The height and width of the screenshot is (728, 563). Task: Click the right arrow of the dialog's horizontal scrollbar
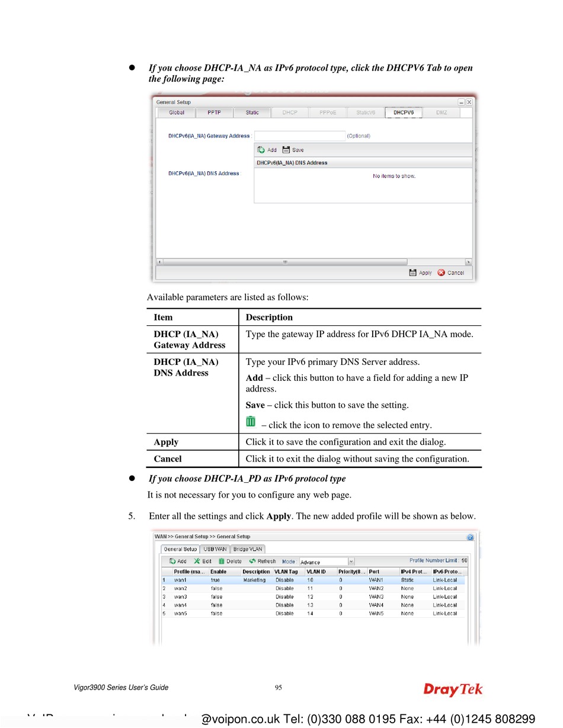pos(468,262)
